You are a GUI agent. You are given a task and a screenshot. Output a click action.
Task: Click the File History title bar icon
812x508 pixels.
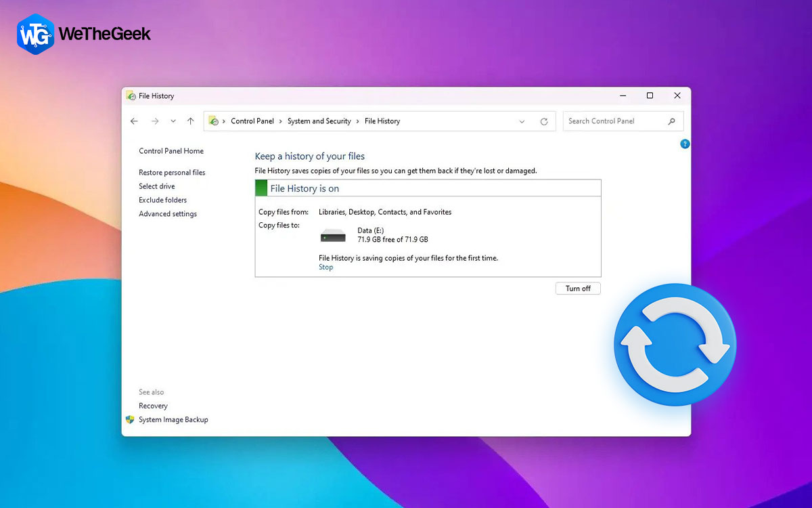click(131, 96)
